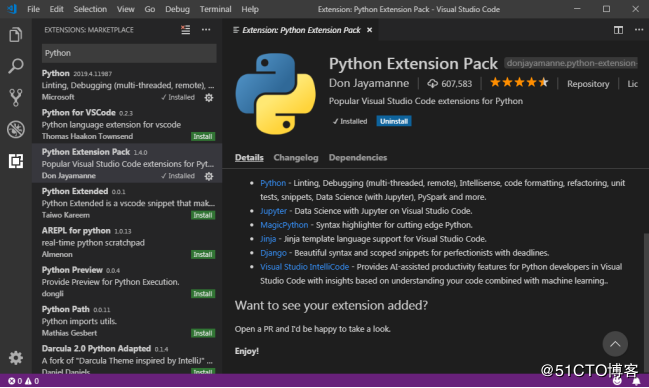Click the extensions search field containing Python

129,53
